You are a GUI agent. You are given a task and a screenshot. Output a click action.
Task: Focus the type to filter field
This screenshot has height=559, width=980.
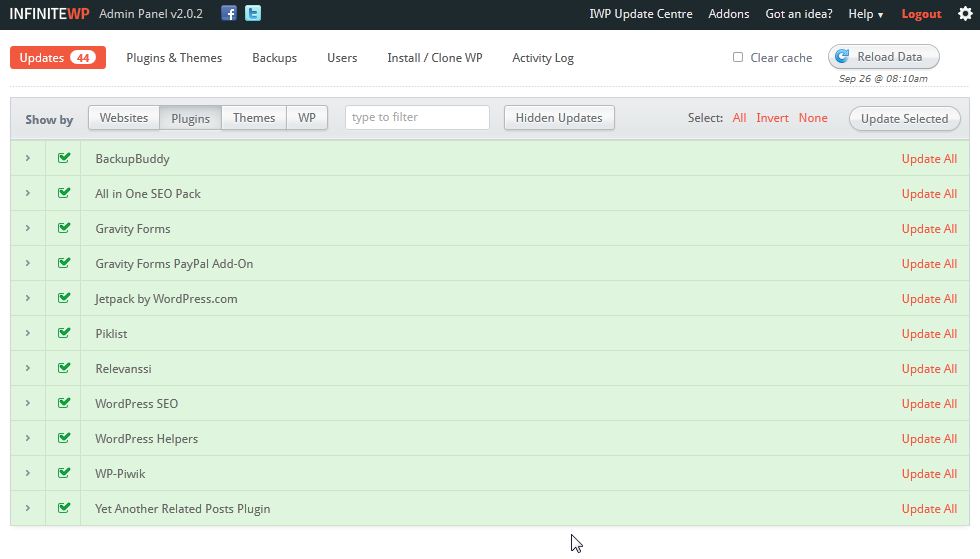417,117
